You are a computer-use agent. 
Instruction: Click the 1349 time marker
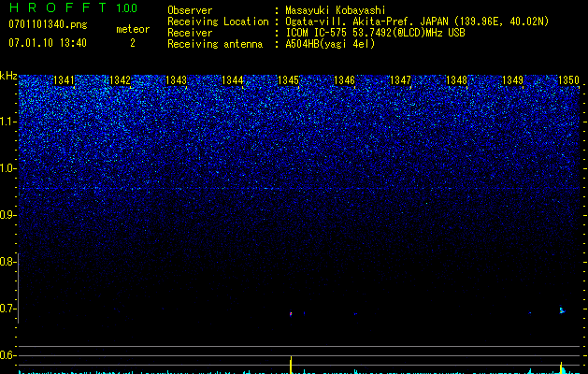[x=512, y=80]
